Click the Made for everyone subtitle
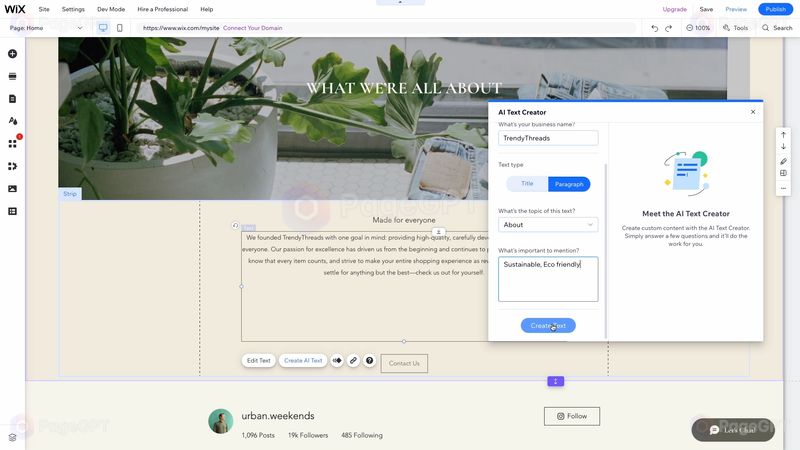 pyautogui.click(x=404, y=220)
